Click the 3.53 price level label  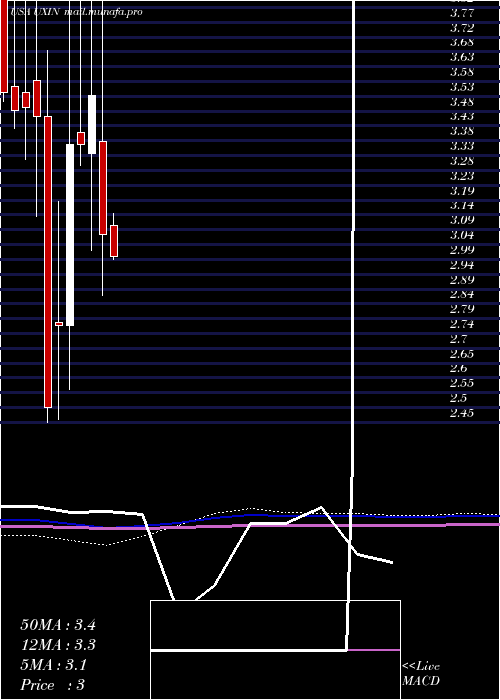point(462,87)
